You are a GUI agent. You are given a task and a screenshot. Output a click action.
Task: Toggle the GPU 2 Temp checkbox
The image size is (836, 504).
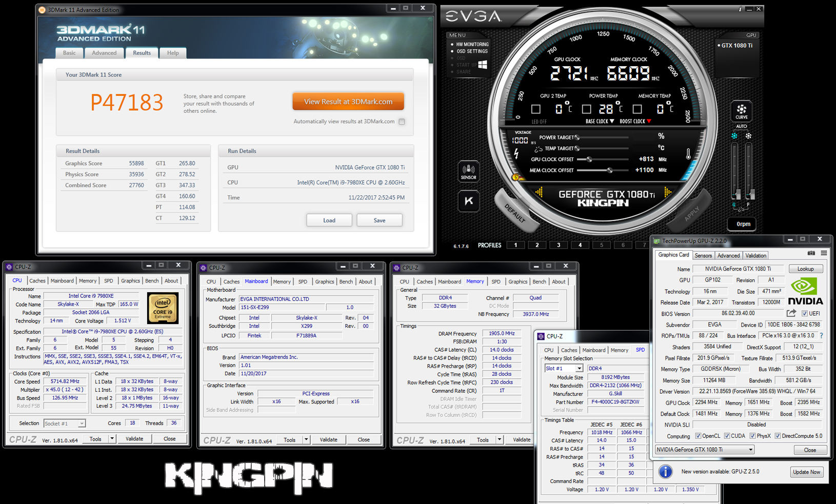(x=536, y=109)
